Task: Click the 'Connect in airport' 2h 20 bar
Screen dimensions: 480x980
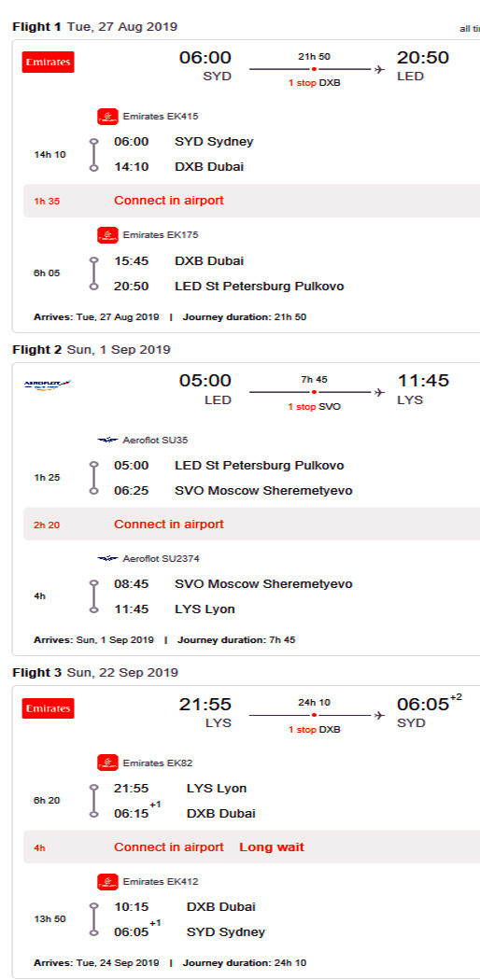Action: point(252,524)
